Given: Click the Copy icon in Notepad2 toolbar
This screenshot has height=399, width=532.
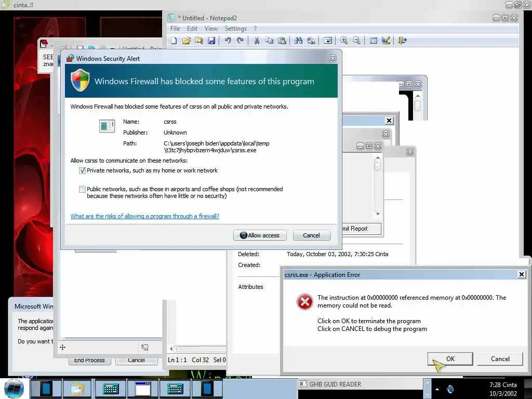Looking at the screenshot, I should [270, 41].
